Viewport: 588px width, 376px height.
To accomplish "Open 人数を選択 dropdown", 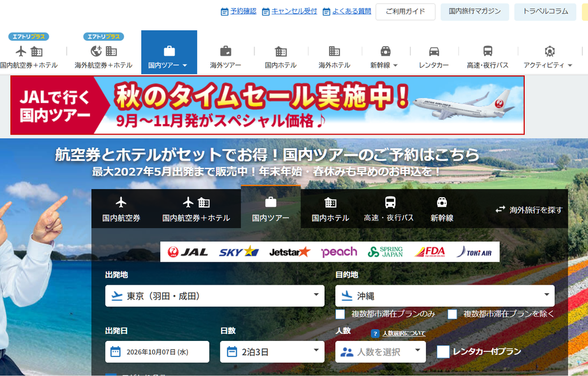I will (x=381, y=352).
